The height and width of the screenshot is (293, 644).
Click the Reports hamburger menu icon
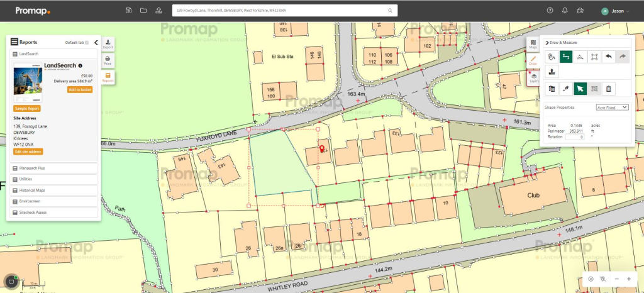(x=14, y=42)
